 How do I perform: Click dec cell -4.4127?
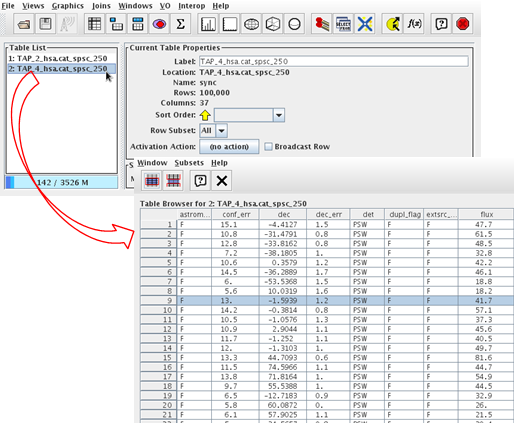coord(283,225)
